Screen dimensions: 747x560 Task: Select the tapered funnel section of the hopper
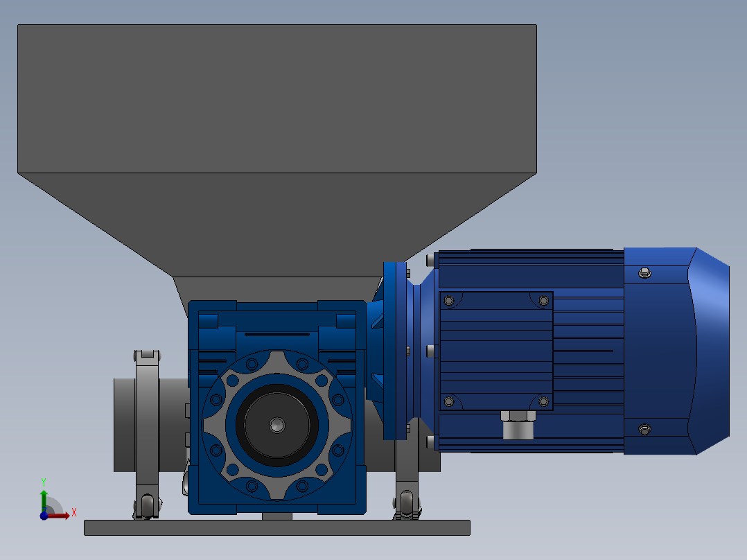[277, 224]
